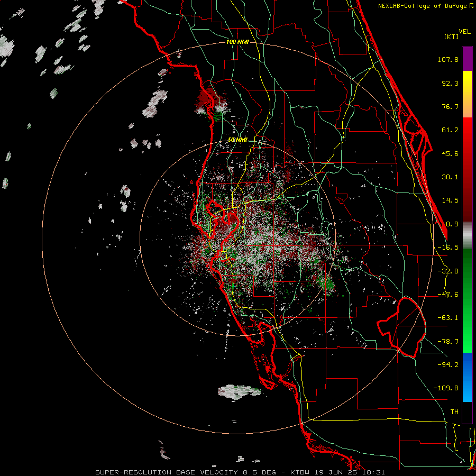
Task: Select the -109.8 velocity scale value
Action: (x=446, y=388)
